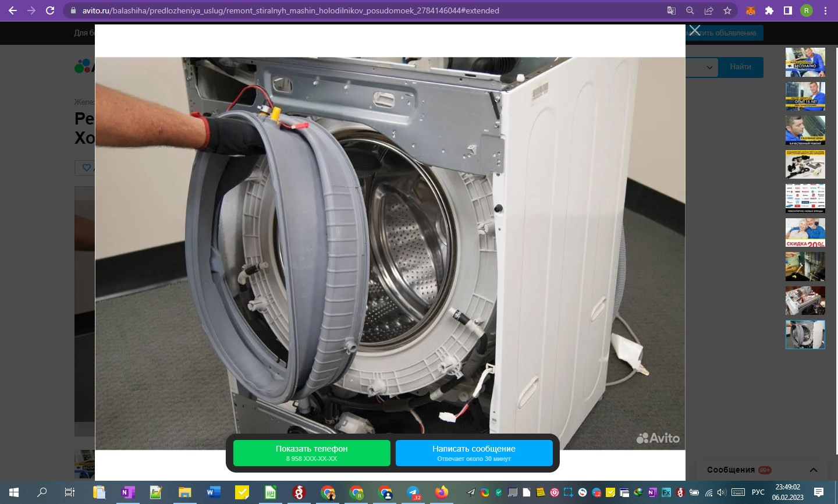
Task: Open Microsoft Word from the taskbar
Action: tap(213, 492)
